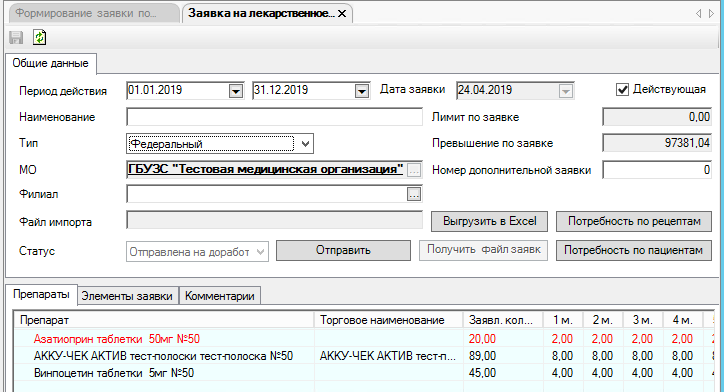Image resolution: width=724 pixels, height=392 pixels.
Task: Open start date 01.01.2019 calendar dropdown
Action: 236,91
